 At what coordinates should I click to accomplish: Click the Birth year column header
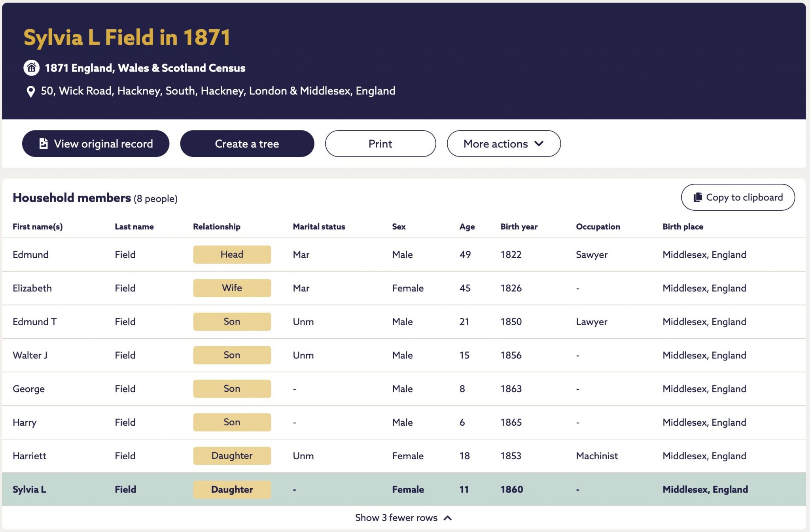519,226
